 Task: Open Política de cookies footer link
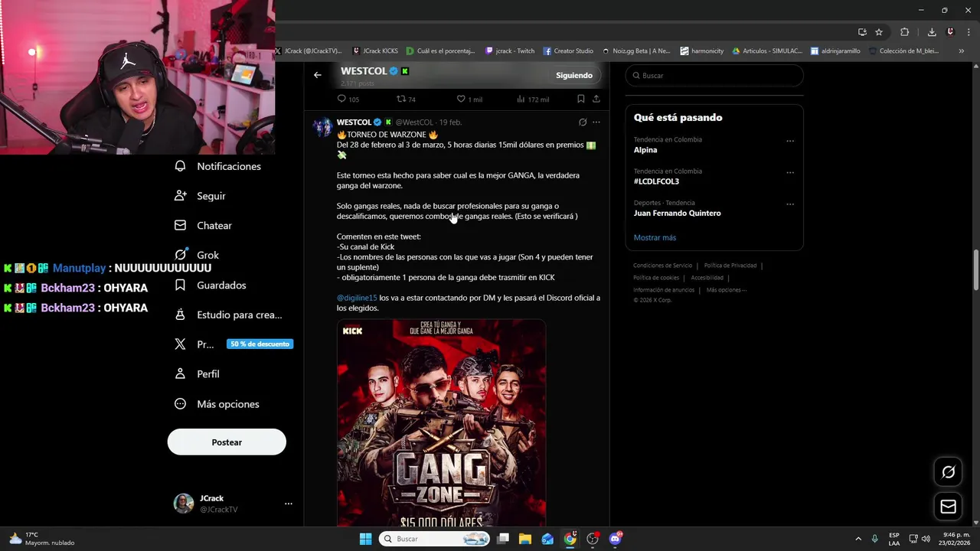pyautogui.click(x=656, y=278)
